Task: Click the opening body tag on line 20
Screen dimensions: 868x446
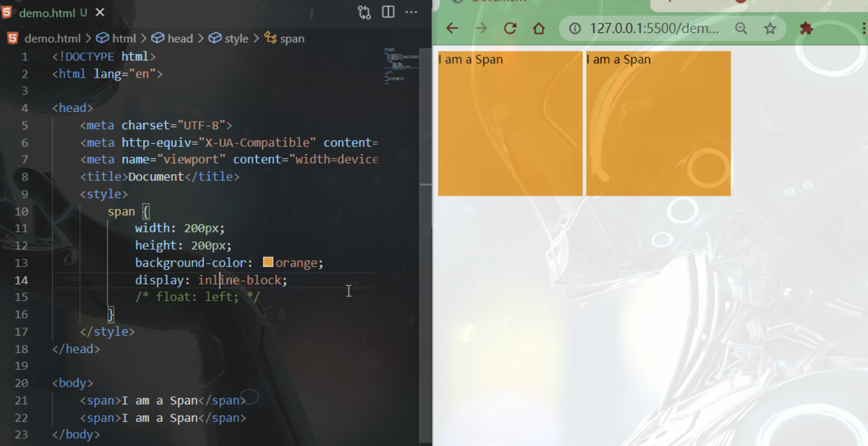Action: tap(72, 383)
